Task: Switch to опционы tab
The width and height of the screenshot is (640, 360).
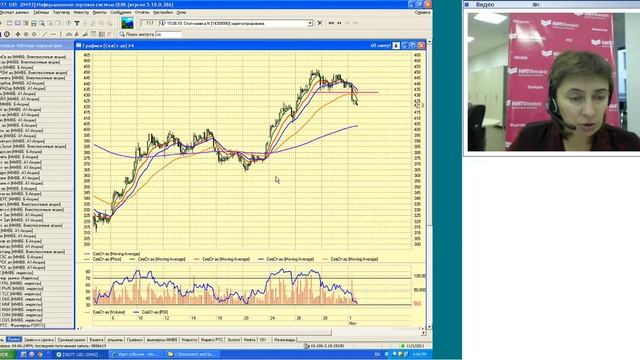Action: pos(115,340)
